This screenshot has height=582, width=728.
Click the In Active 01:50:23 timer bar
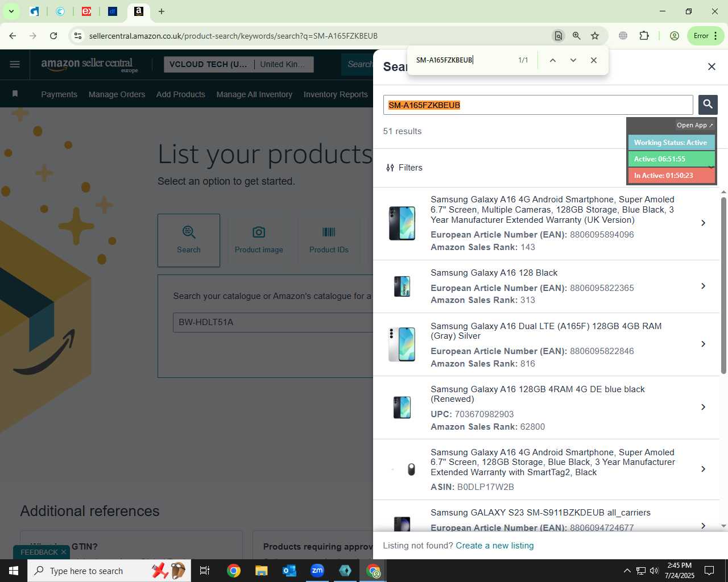tap(671, 176)
